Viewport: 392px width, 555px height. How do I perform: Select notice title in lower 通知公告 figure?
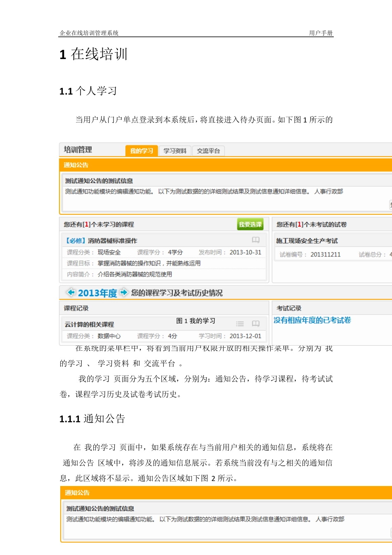(x=100, y=509)
